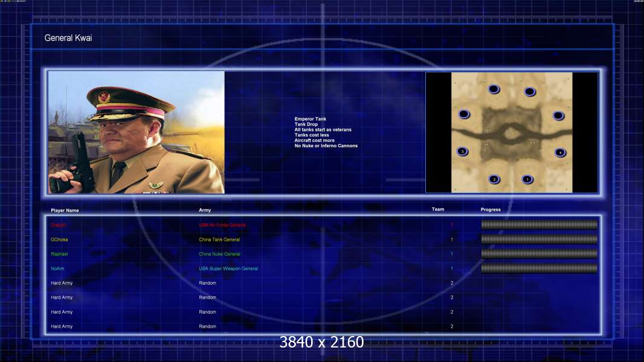This screenshot has width=644, height=362.
Task: Select start position marker 4 on the minimap
Action: point(560,153)
